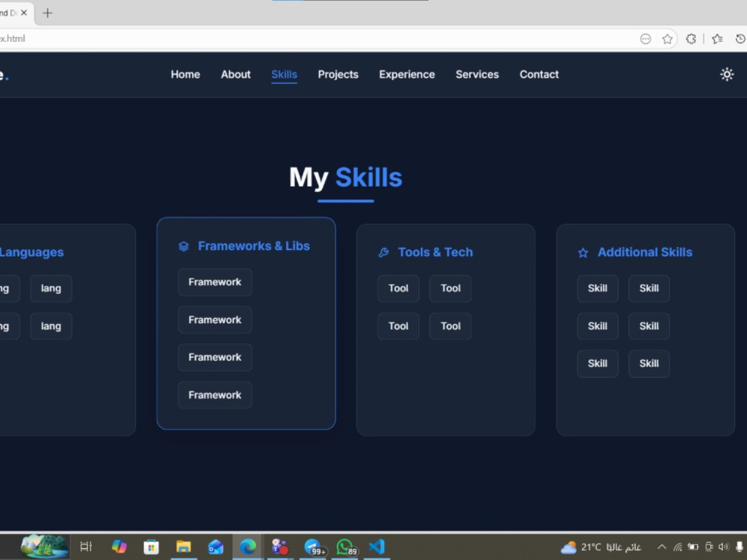747x560 pixels.
Task: Click the wrench icon beside Tools & Tech
Action: 383,252
